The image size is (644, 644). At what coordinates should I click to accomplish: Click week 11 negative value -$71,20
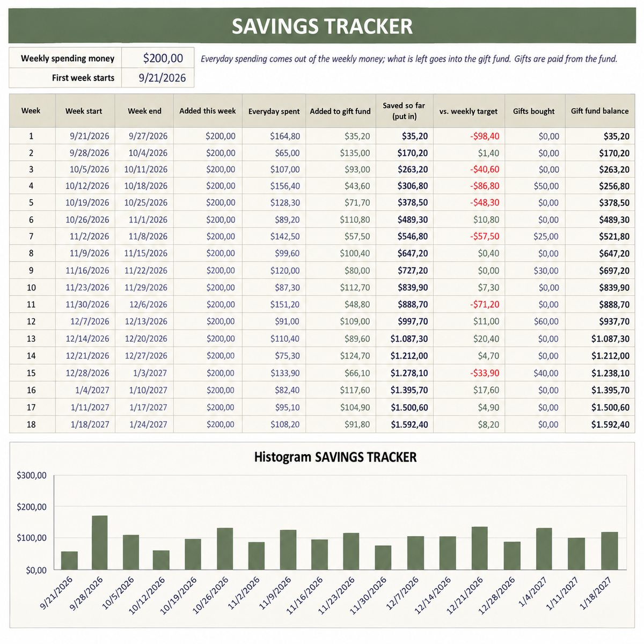(x=469, y=304)
